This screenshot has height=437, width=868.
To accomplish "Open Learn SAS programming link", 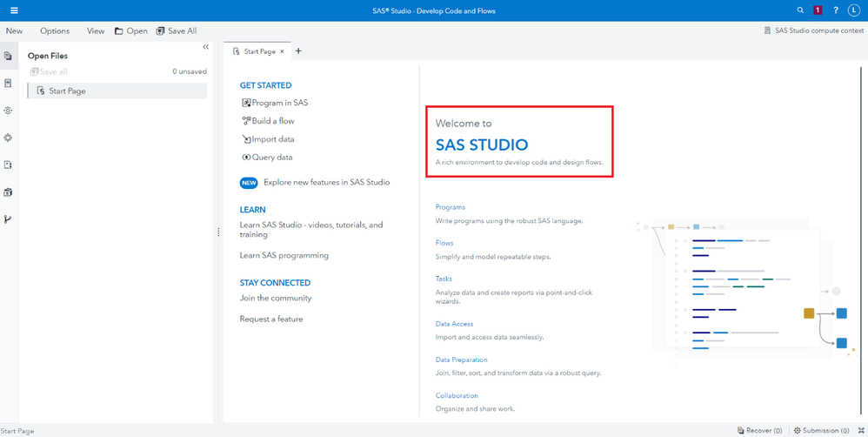I will [x=284, y=255].
